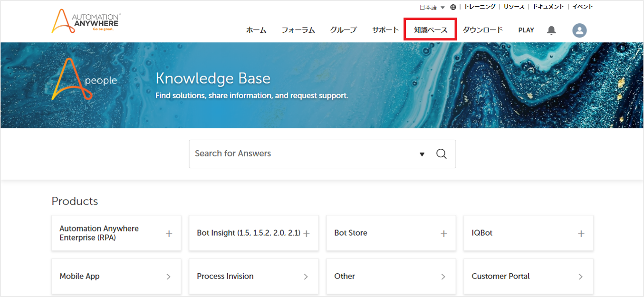This screenshot has width=644, height=297.
Task: Open Process Invision chevron arrow
Action: (306, 277)
